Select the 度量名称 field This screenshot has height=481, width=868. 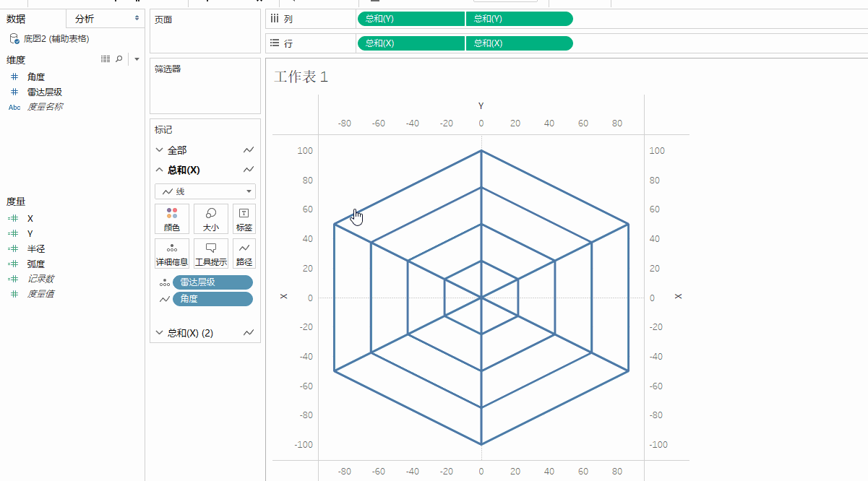pyautogui.click(x=45, y=107)
